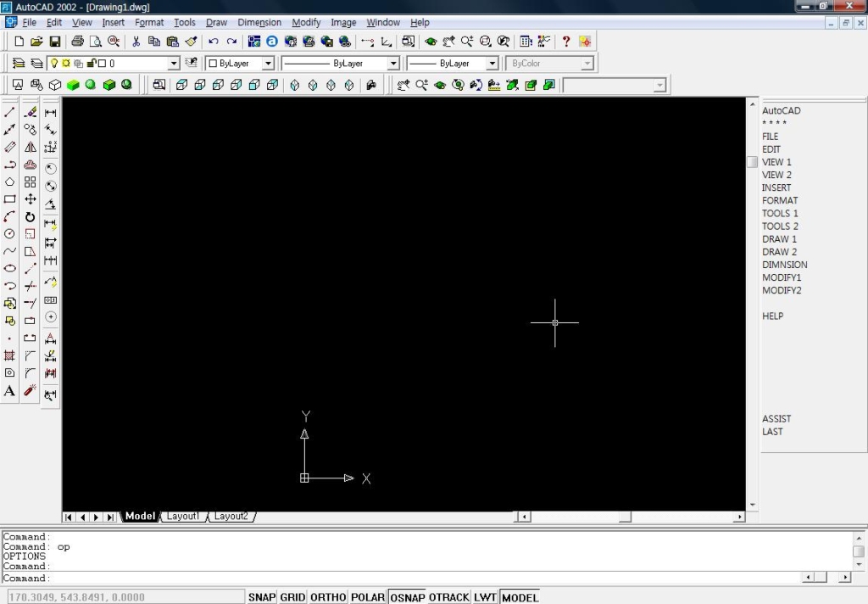Select the Rectangle draw tool
This screenshot has width=868, height=604.
(9, 199)
